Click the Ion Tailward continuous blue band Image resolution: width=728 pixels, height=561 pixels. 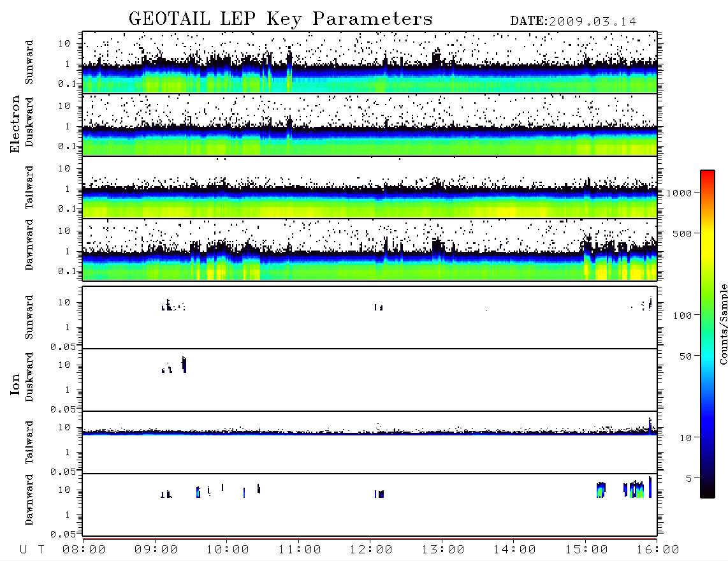[x=370, y=432]
